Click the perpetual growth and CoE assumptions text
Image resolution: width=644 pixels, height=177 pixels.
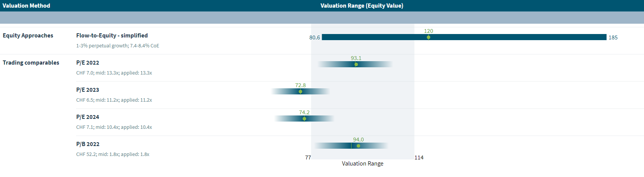pyautogui.click(x=118, y=46)
